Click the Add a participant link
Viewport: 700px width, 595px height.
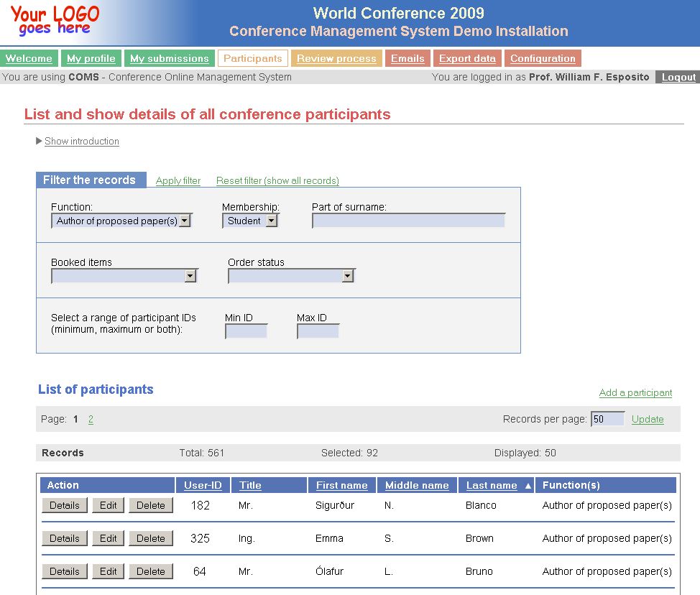[635, 393]
